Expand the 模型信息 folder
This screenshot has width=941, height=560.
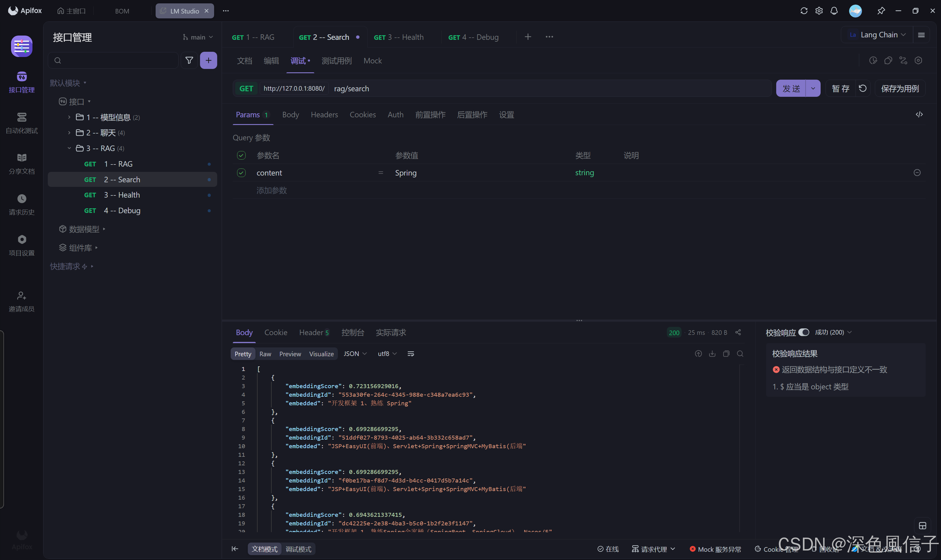click(69, 117)
